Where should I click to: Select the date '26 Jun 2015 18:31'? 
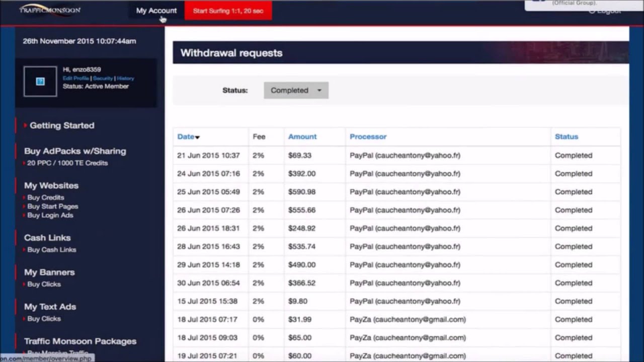pyautogui.click(x=208, y=228)
